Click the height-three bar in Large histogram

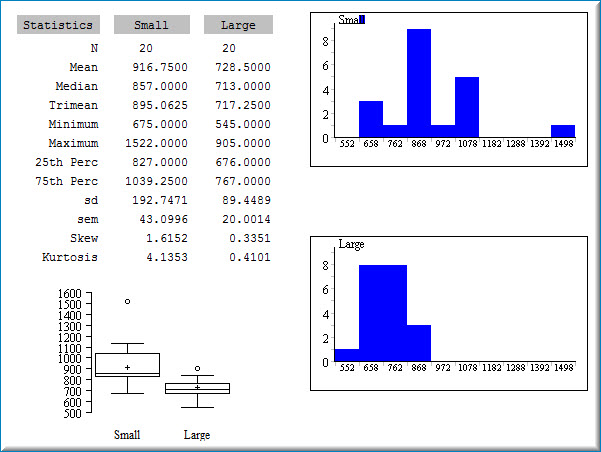(x=419, y=343)
